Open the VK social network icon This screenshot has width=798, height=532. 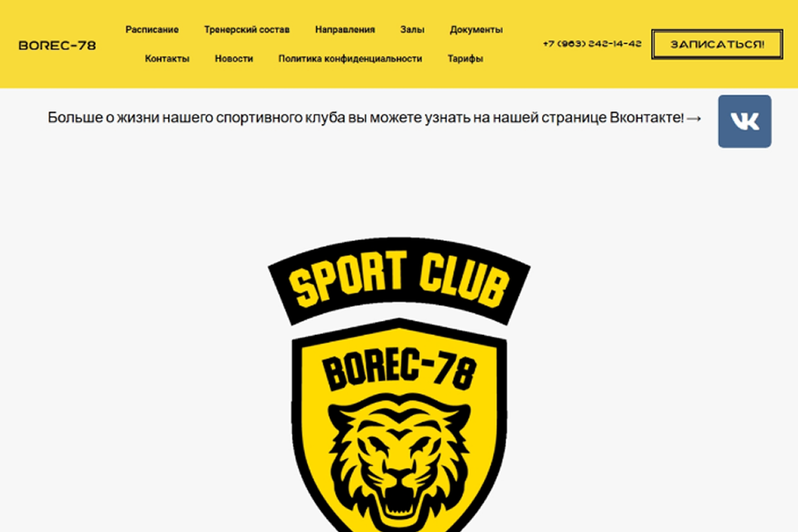click(x=745, y=121)
